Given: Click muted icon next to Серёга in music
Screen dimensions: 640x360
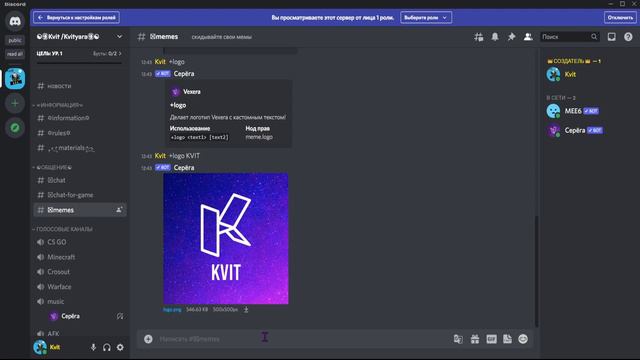Looking at the screenshot, I should coord(120,316).
